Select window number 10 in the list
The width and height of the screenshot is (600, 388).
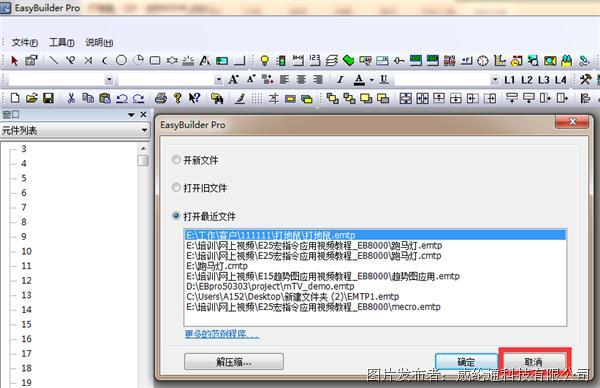pyautogui.click(x=26, y=251)
